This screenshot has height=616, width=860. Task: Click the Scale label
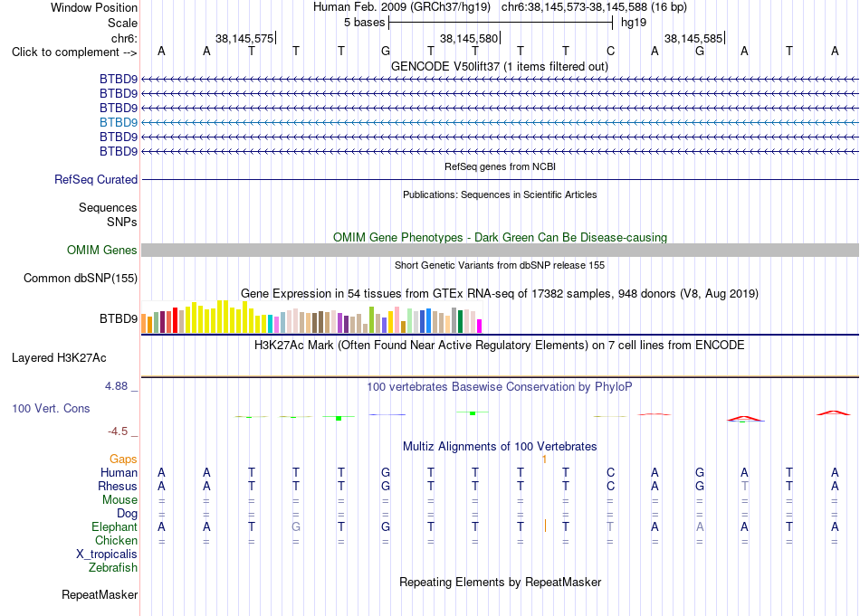123,23
